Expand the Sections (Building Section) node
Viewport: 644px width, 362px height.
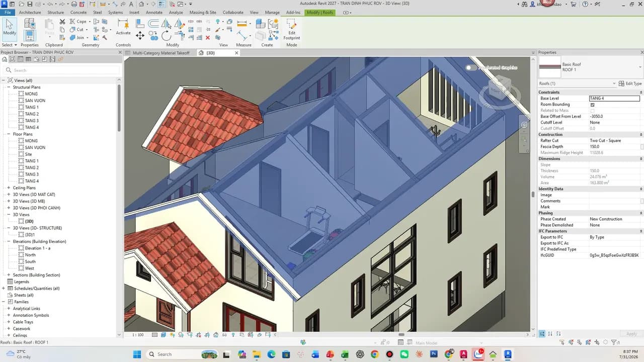[x=9, y=275]
